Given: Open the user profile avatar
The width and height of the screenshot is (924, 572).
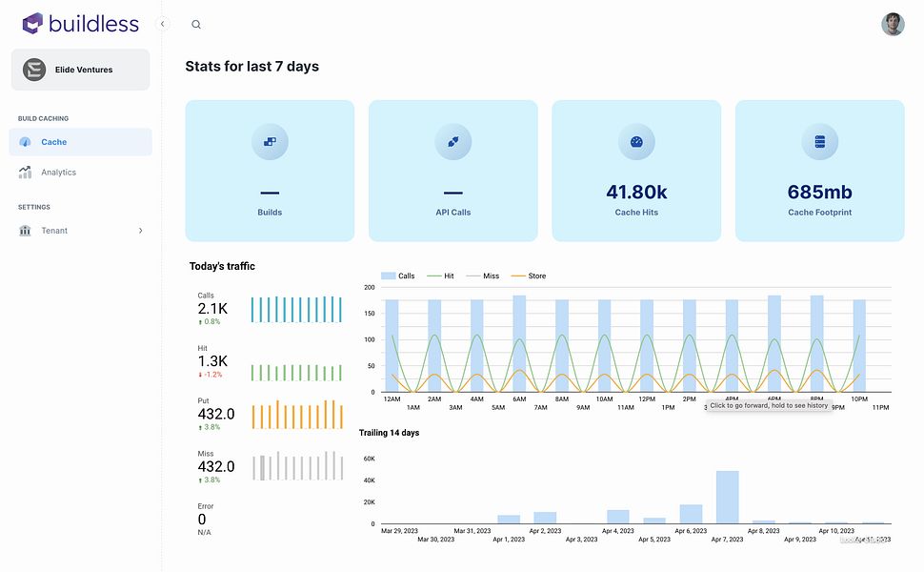Looking at the screenshot, I should click(x=893, y=24).
